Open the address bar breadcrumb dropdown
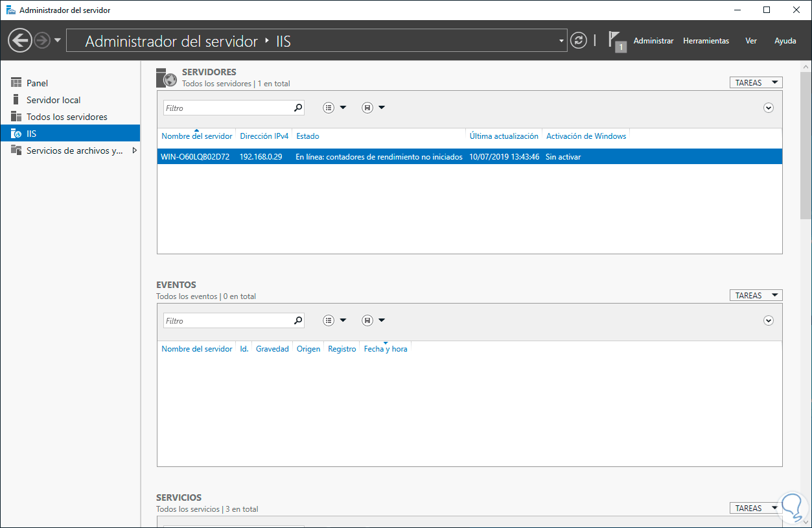Screen dimensions: 812x528 [x=562, y=41]
